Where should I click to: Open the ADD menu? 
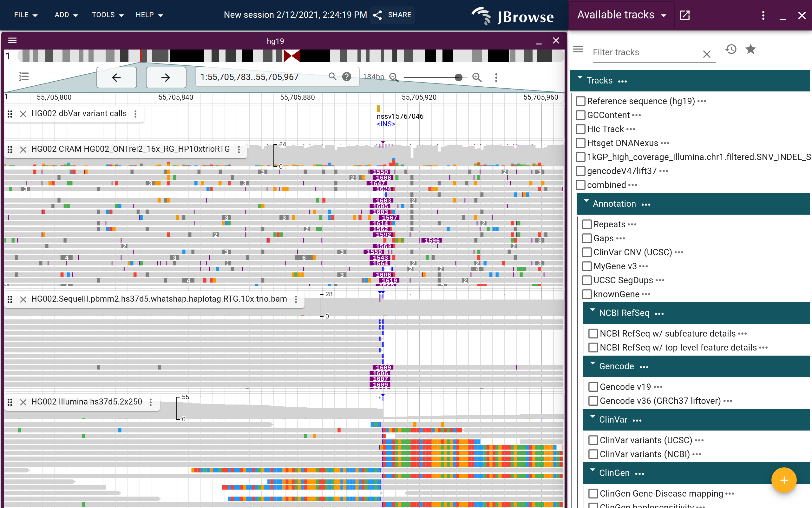coord(66,15)
